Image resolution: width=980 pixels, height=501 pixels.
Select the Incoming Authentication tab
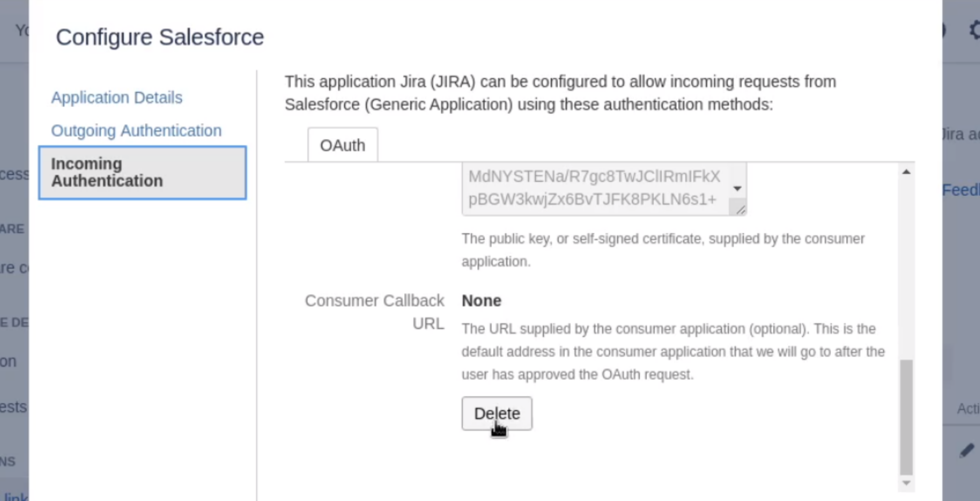[x=142, y=172]
